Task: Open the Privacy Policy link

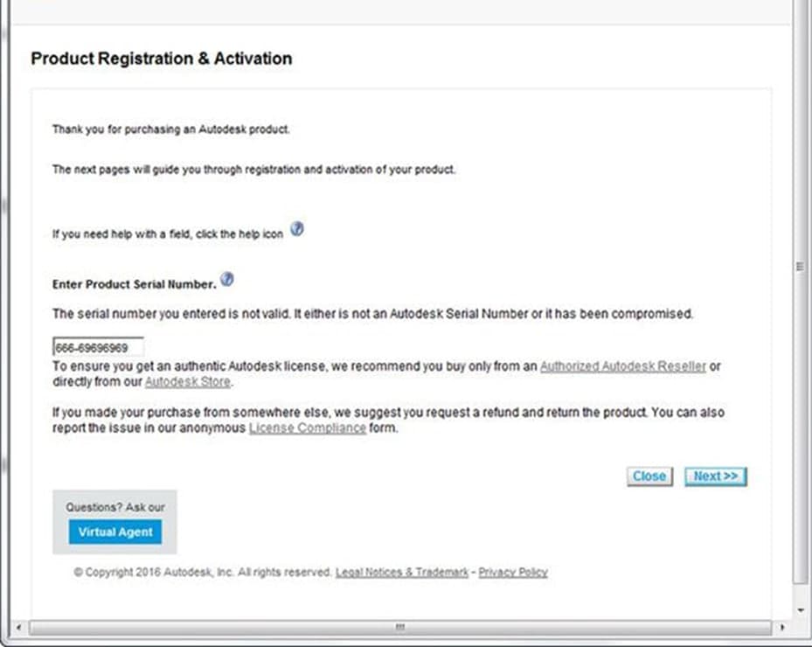Action: tap(513, 572)
